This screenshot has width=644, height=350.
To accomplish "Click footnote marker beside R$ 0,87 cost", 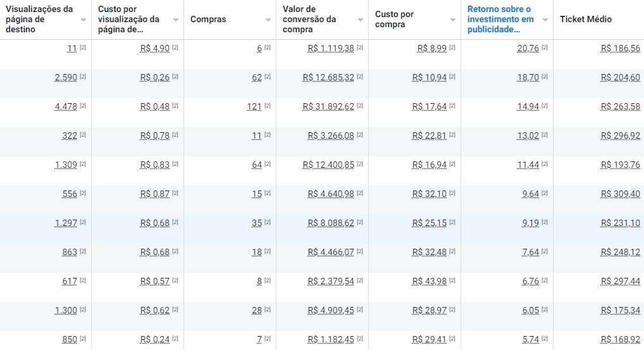I will pyautogui.click(x=175, y=193).
